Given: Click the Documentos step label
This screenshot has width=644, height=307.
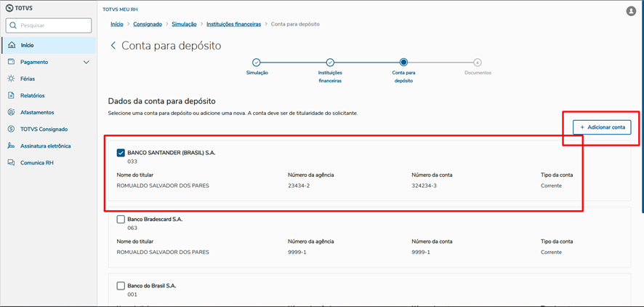Looking at the screenshot, I should (x=478, y=73).
